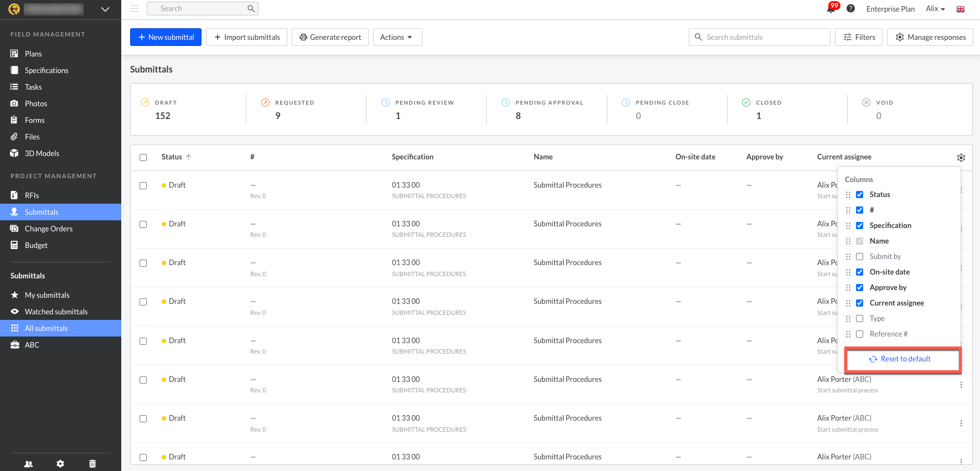Change language via UK flag icon
The image size is (980, 471).
tap(961, 9)
